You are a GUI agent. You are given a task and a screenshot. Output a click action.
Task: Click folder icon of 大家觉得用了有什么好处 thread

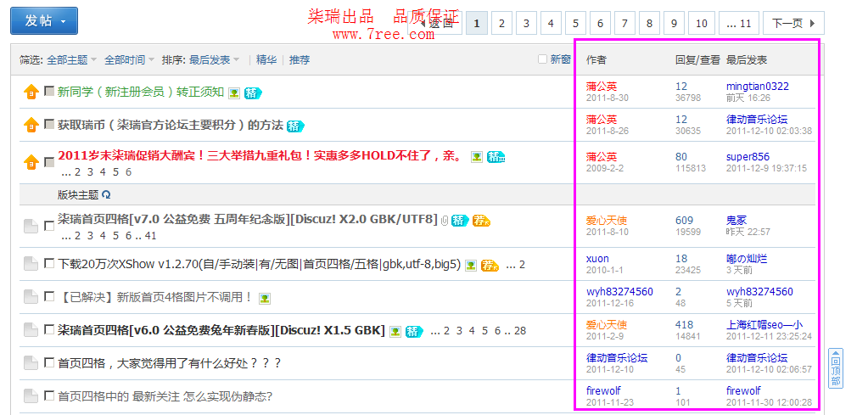[x=31, y=363]
